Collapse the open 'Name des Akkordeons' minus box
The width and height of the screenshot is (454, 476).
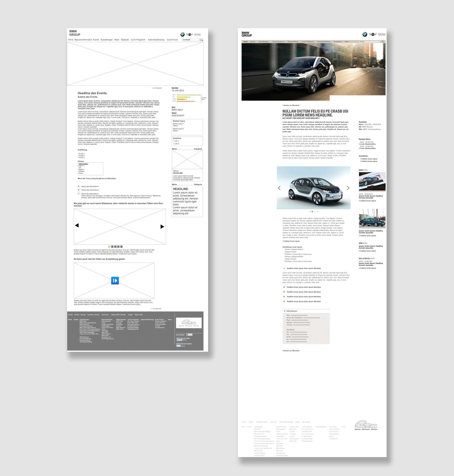coord(79,194)
